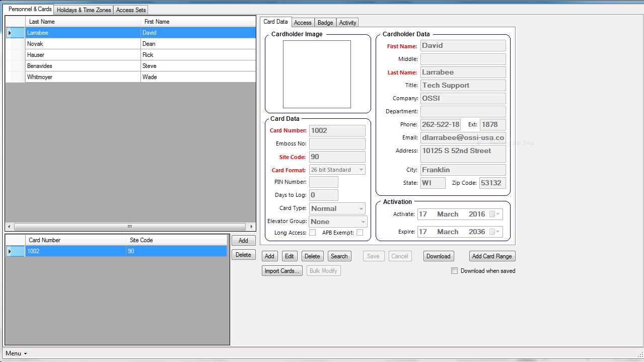This screenshot has width=644, height=362.
Task: Expand the Card Type dropdown
Action: [x=361, y=208]
